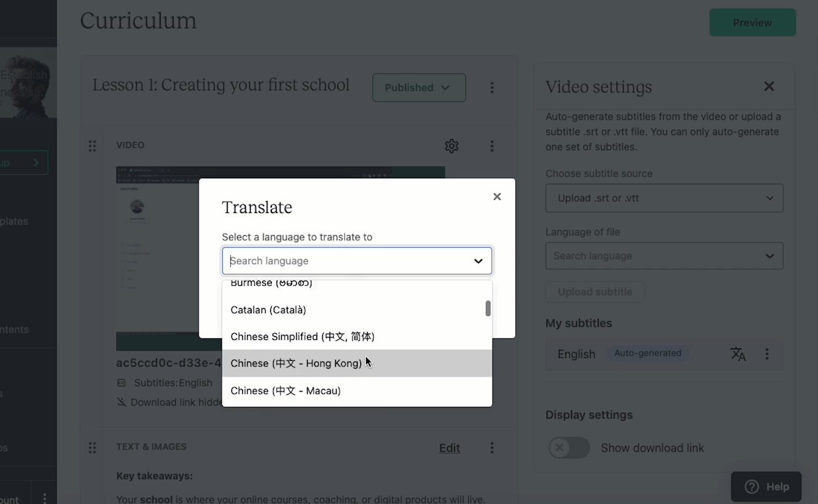Open the VIDEO block kebab menu
This screenshot has height=504, width=818.
pos(492,145)
